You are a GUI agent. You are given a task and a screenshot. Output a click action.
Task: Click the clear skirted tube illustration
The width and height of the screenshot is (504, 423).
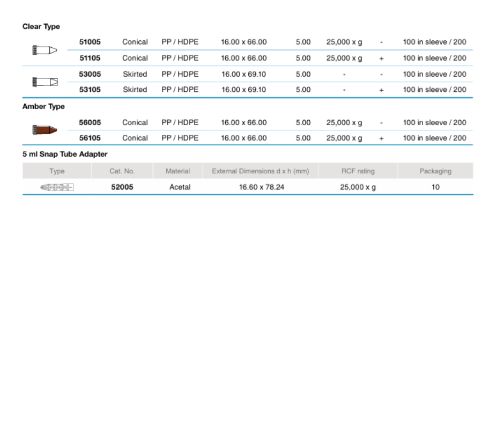tap(45, 82)
